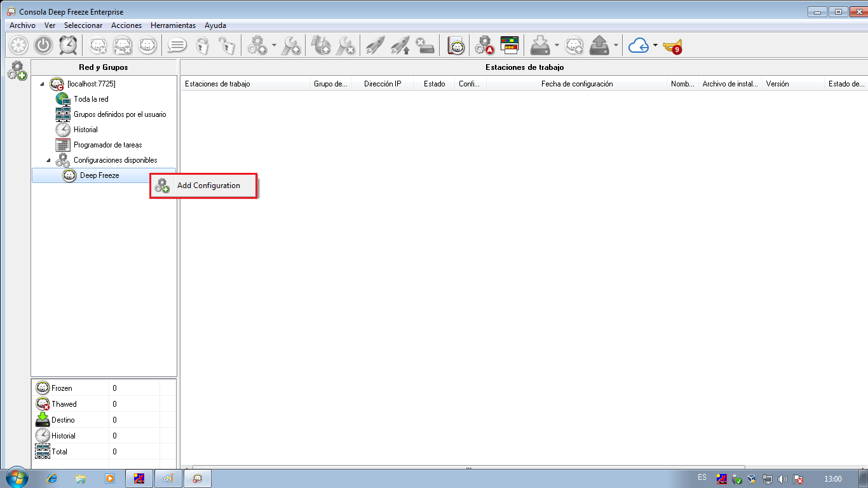Select Grupos definidos por el usuario
Viewport: 868px width, 488px height.
120,114
